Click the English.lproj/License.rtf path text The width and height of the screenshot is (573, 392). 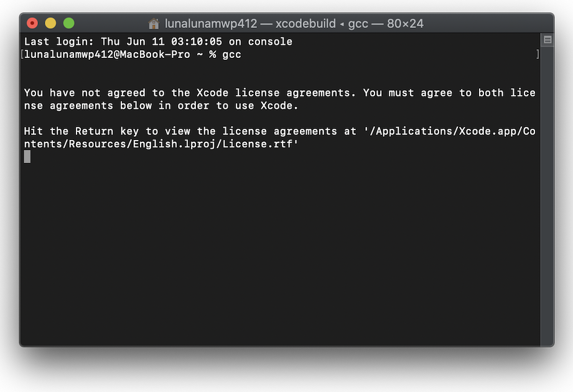(x=215, y=144)
